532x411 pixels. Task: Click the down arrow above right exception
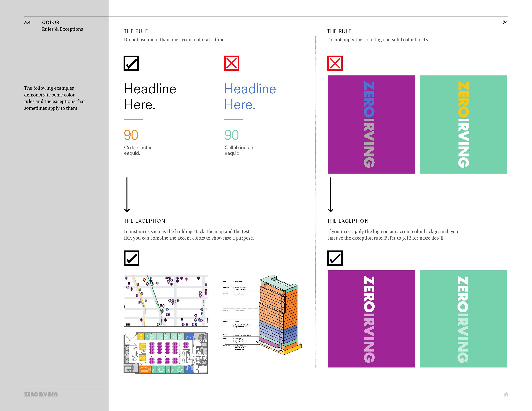click(330, 195)
